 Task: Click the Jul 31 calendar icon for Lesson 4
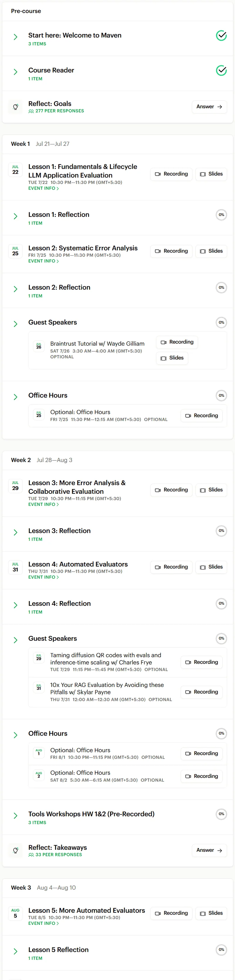coord(15,567)
